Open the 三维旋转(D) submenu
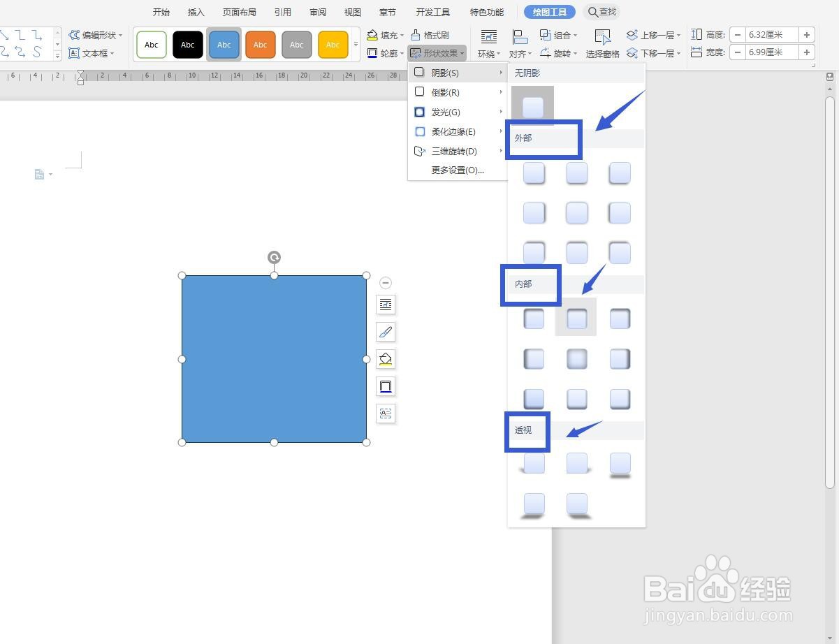Screen dimensions: 839x644 pyautogui.click(x=458, y=151)
